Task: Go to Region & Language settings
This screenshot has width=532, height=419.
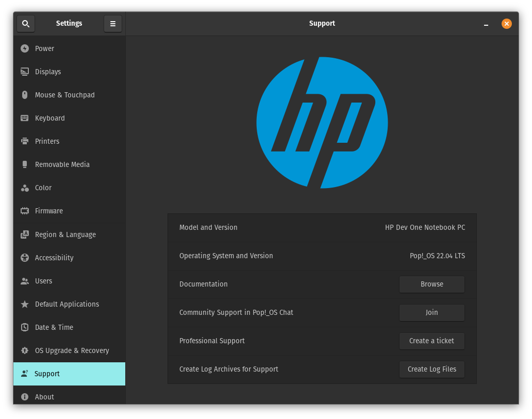Action: coord(65,234)
